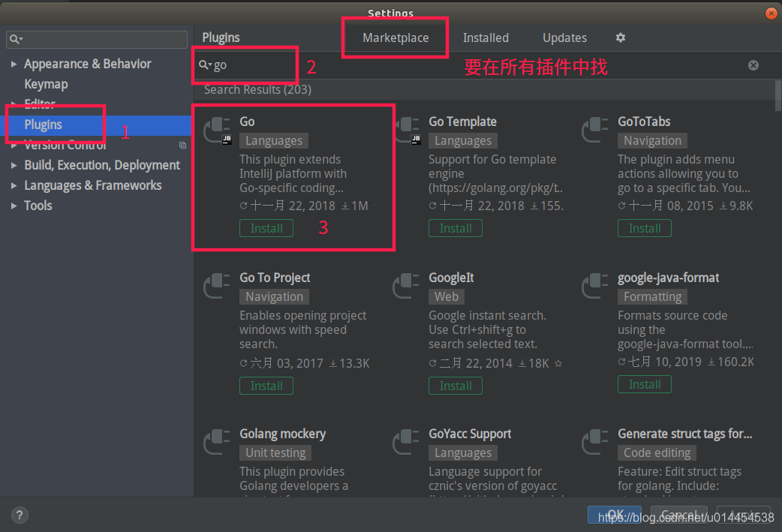Viewport: 782px width, 532px height.
Task: Switch to the Updates tab
Action: point(564,38)
